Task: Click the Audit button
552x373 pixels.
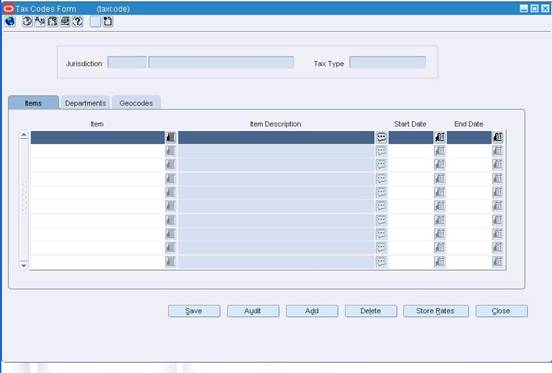Action: pyautogui.click(x=253, y=311)
